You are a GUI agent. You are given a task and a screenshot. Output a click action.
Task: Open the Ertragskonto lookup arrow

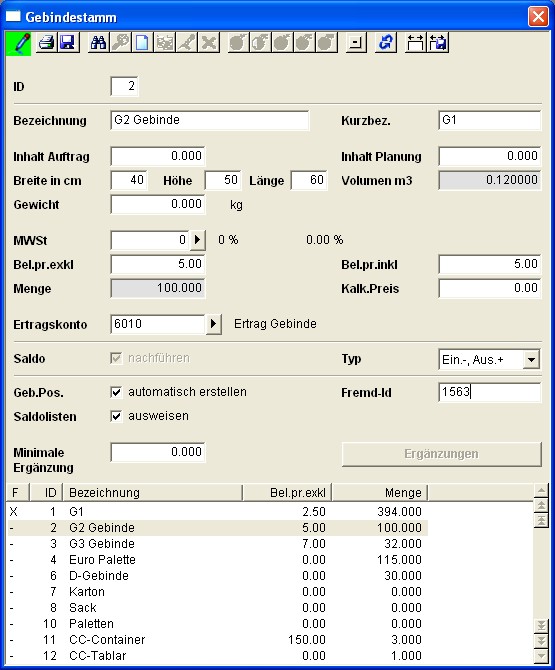coord(214,324)
